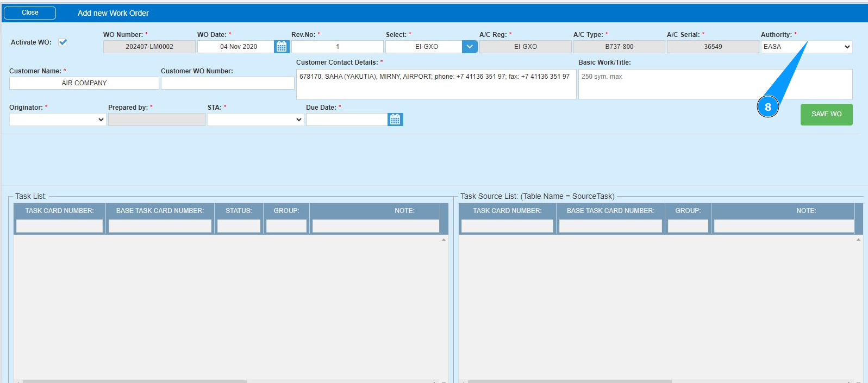Click the Close button
The height and width of the screenshot is (383, 868).
(x=30, y=12)
